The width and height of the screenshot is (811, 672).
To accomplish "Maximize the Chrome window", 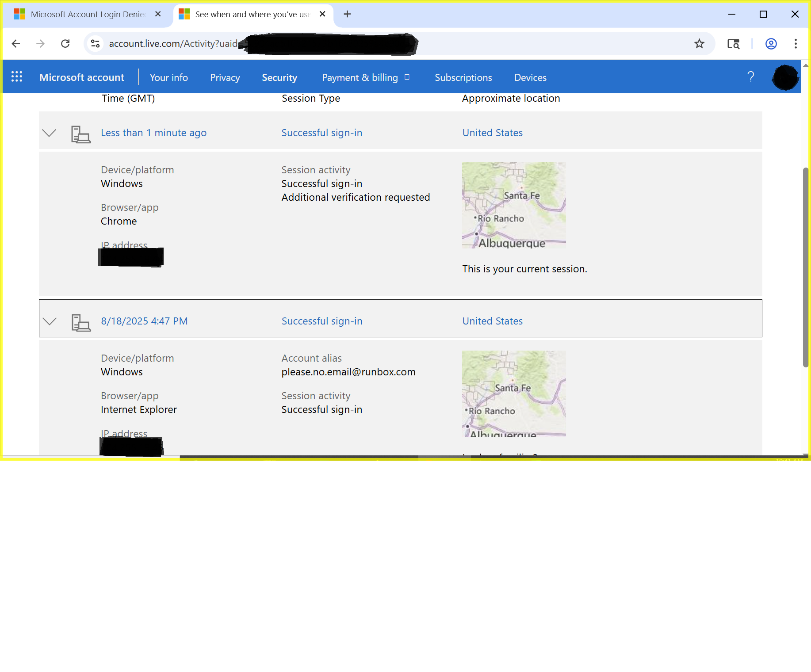I will (x=763, y=14).
